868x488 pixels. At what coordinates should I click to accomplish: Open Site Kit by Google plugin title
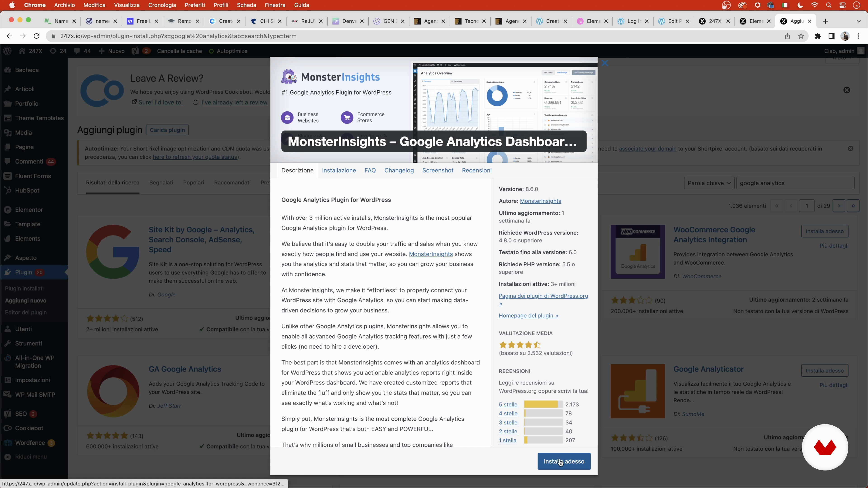point(201,239)
